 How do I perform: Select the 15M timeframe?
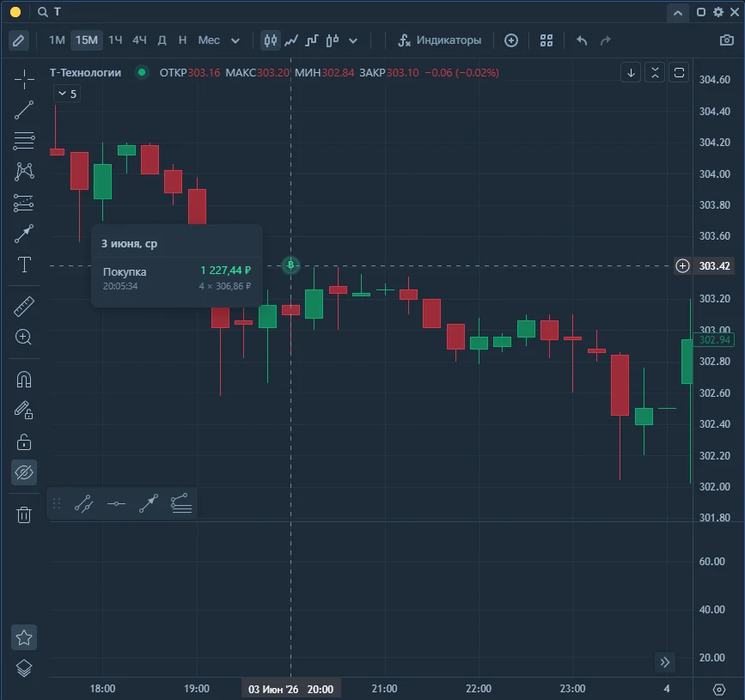(x=87, y=40)
